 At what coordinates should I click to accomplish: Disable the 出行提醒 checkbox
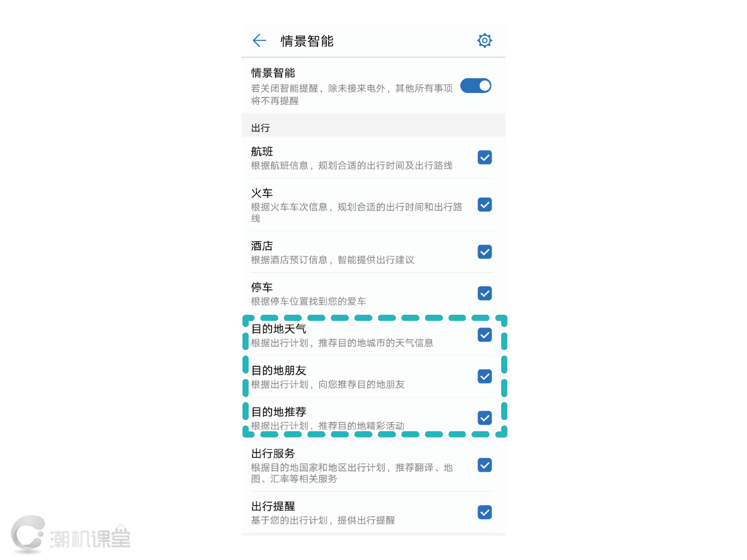[484, 512]
